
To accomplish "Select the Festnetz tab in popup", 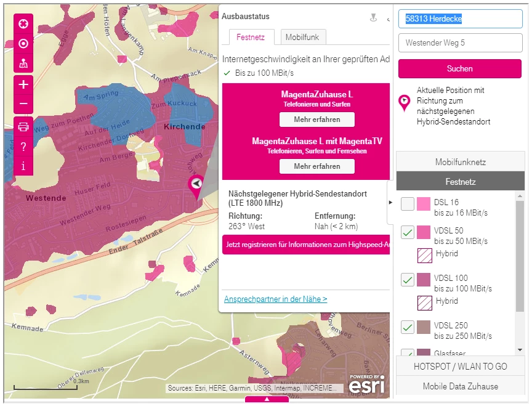I will 251,37.
